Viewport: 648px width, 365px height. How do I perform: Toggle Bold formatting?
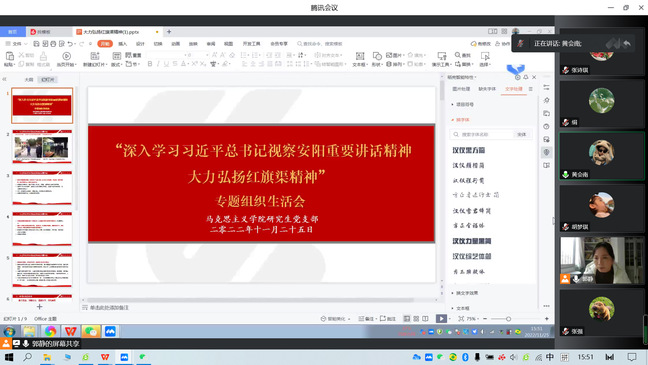tap(150, 64)
